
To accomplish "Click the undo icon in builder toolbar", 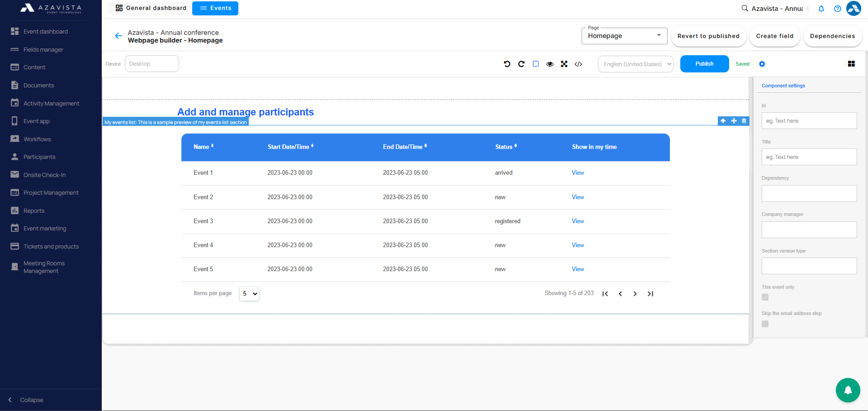I will [507, 64].
